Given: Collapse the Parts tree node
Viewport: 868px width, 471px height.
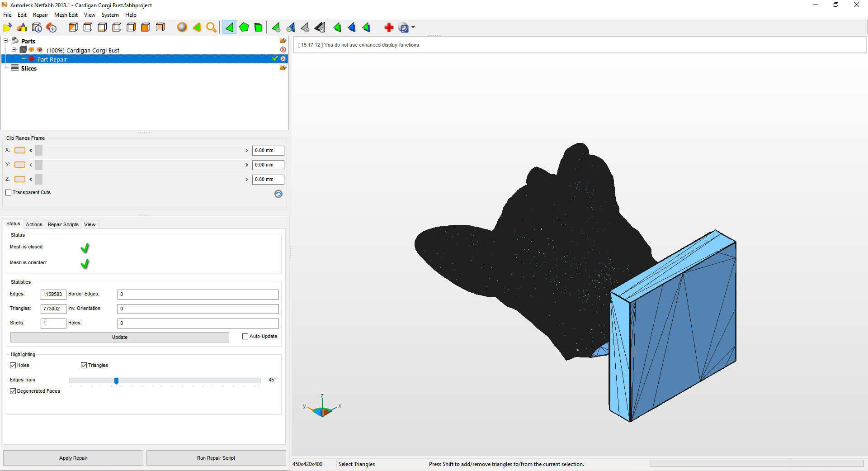Looking at the screenshot, I should click(6, 41).
